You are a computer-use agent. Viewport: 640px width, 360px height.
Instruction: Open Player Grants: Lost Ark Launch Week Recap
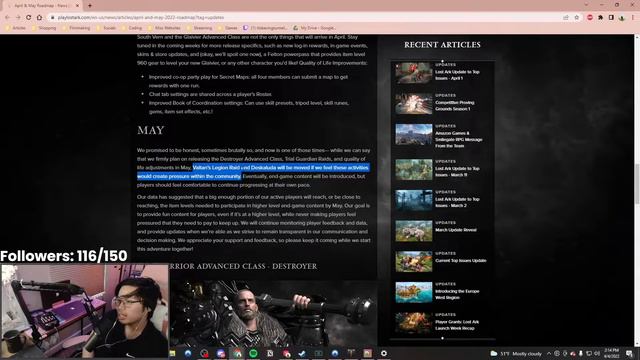click(457, 325)
